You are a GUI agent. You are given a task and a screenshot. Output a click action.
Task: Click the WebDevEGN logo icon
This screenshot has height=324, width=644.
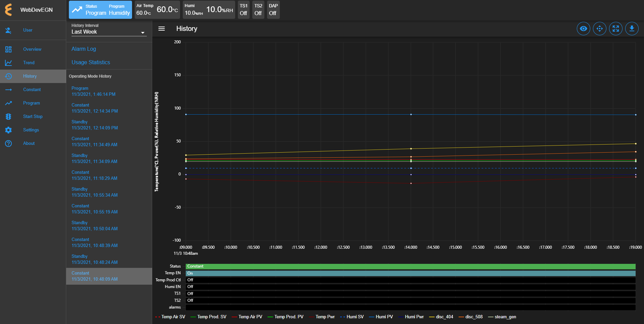(x=8, y=10)
